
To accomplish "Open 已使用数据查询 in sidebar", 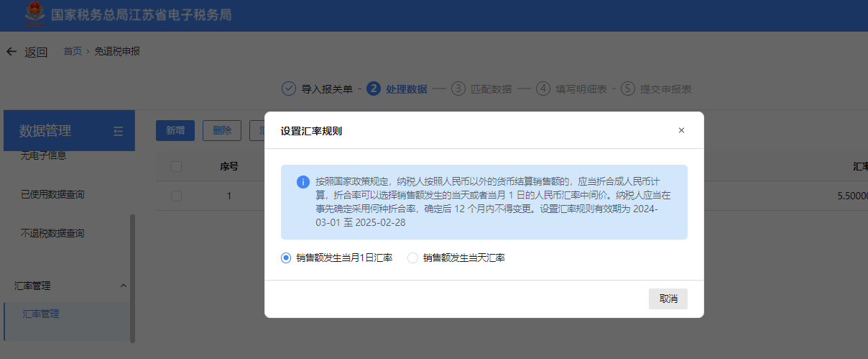I will click(x=53, y=194).
